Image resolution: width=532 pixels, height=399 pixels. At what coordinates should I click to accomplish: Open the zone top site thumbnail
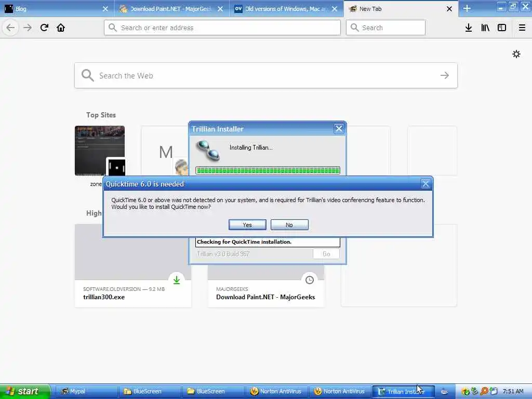100,151
